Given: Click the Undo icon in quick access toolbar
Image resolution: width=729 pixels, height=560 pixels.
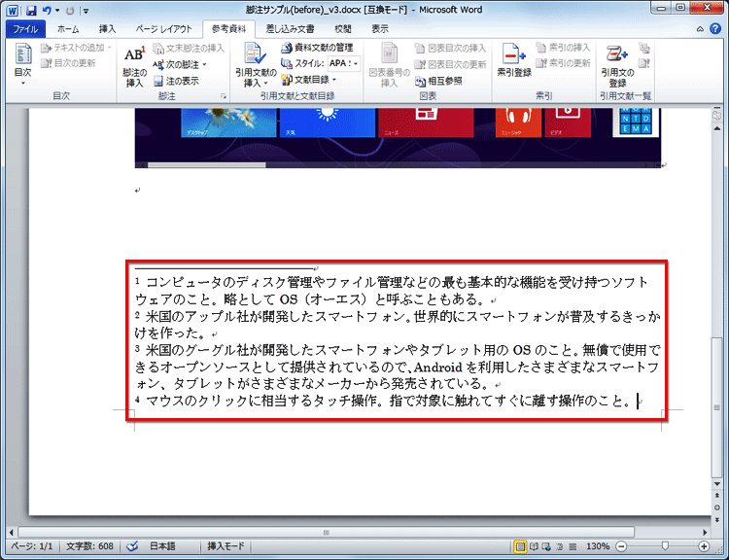Looking at the screenshot, I should point(47,10).
